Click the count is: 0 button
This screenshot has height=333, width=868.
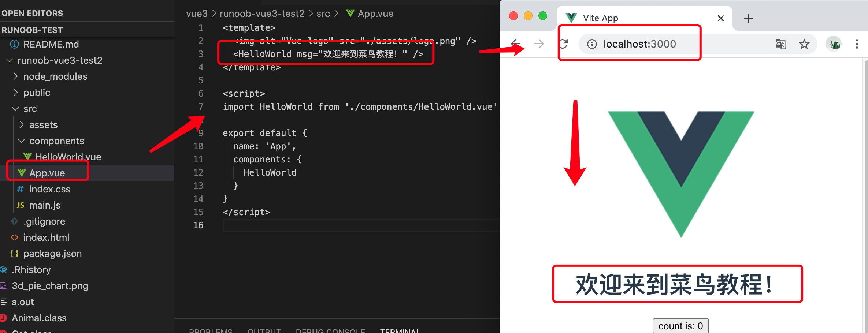tap(680, 326)
